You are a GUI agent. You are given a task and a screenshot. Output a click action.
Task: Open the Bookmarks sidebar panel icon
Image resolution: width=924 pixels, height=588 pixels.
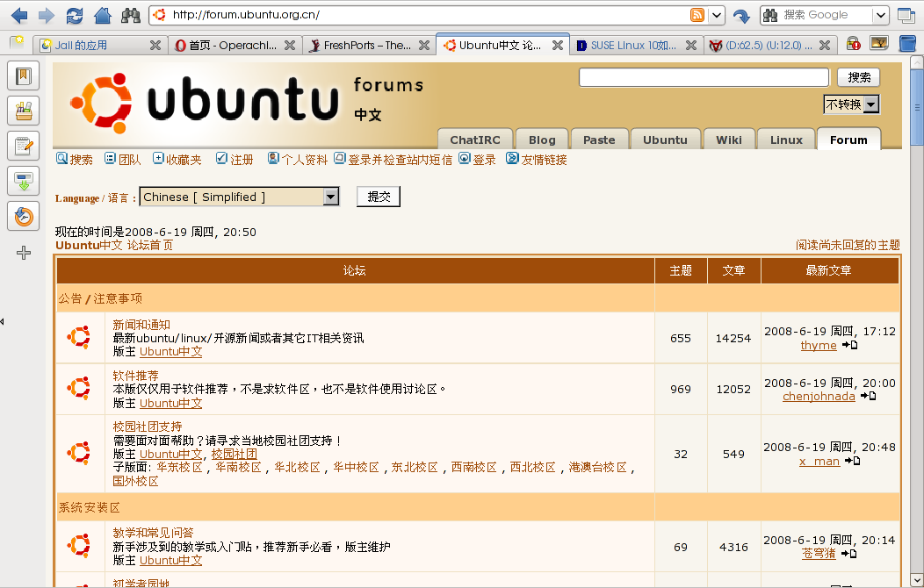click(x=24, y=76)
